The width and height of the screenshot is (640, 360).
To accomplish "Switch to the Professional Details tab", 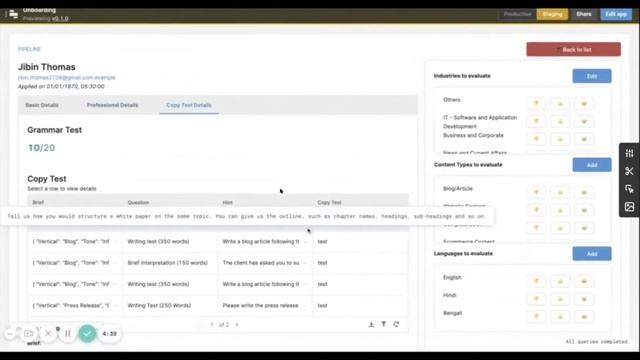I will 112,105.
